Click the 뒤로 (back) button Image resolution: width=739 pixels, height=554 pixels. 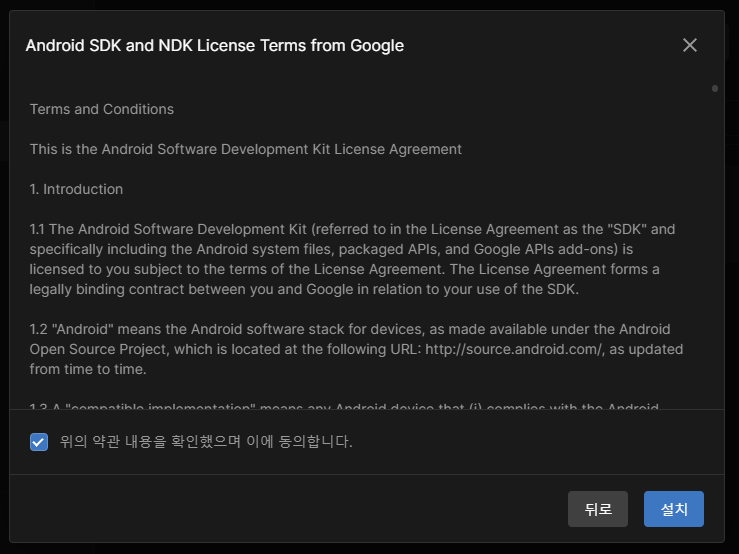[x=598, y=509]
